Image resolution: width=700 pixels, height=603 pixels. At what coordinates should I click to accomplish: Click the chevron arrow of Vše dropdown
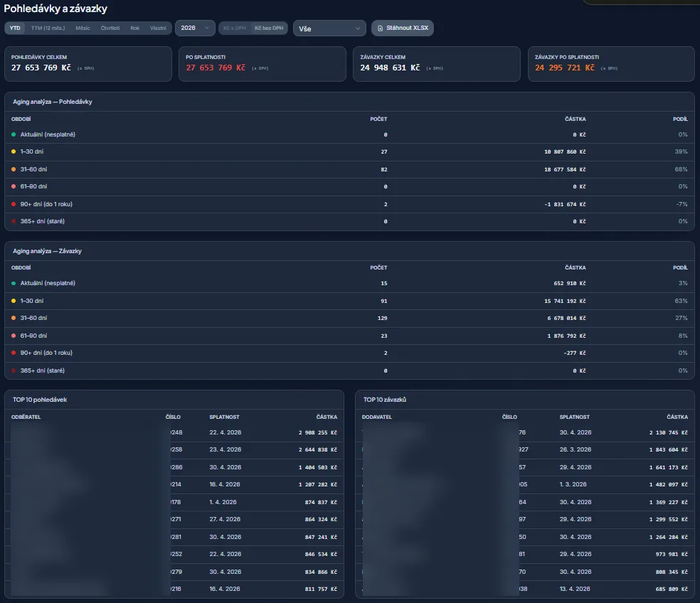click(358, 28)
